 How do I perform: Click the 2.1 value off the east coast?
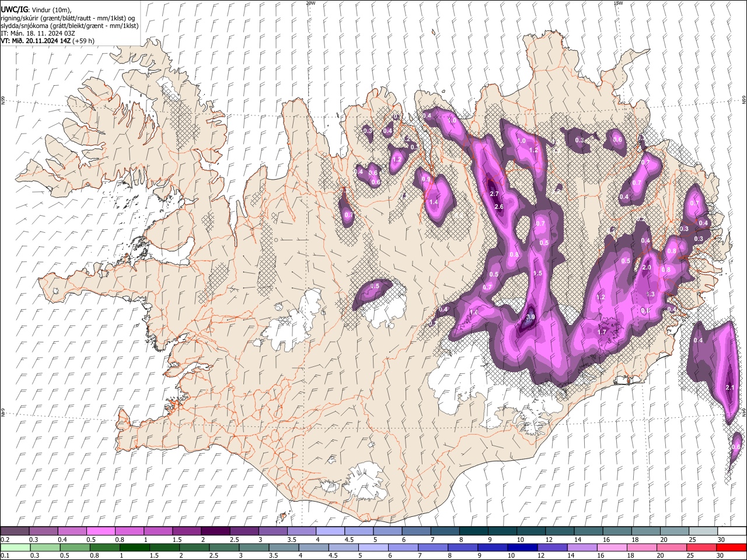pyautogui.click(x=729, y=388)
